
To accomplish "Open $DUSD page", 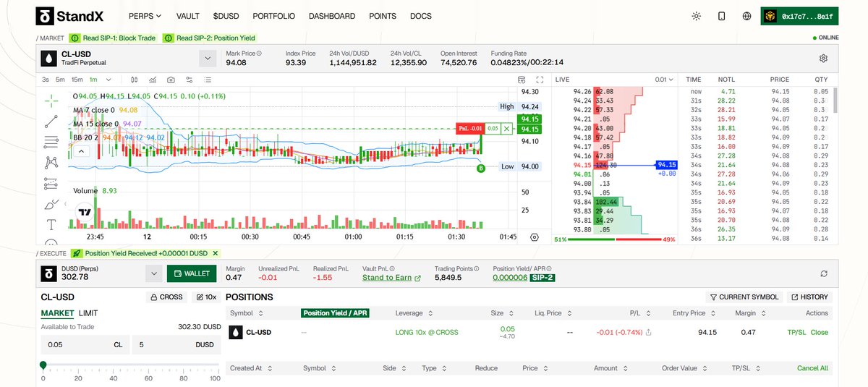I will coord(226,16).
